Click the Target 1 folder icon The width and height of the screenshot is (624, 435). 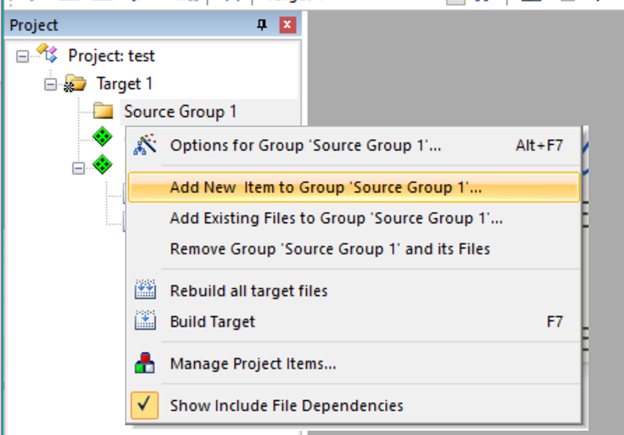[x=75, y=84]
